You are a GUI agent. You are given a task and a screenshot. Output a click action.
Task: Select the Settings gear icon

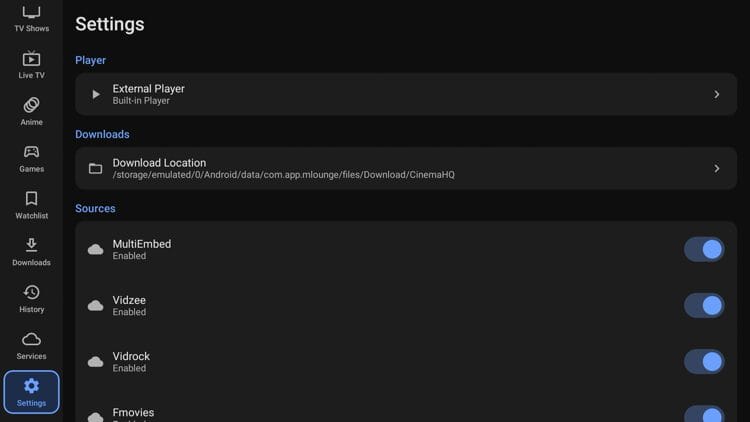click(x=31, y=386)
